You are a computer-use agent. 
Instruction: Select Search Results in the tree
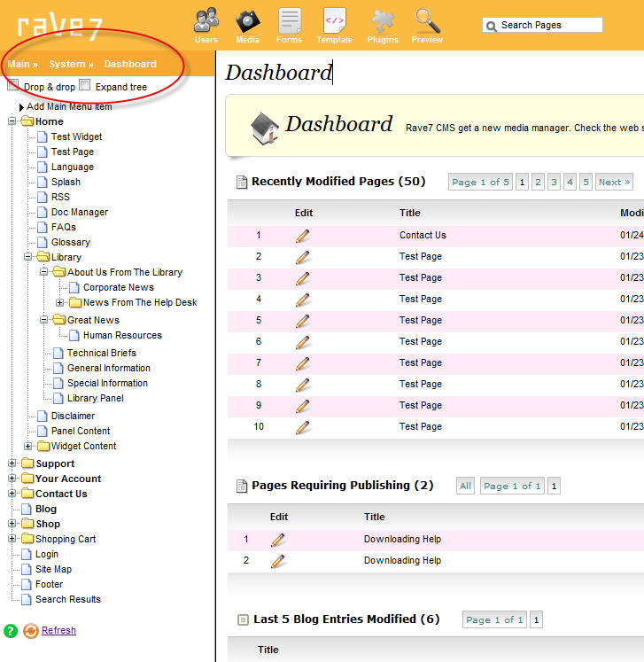(68, 599)
